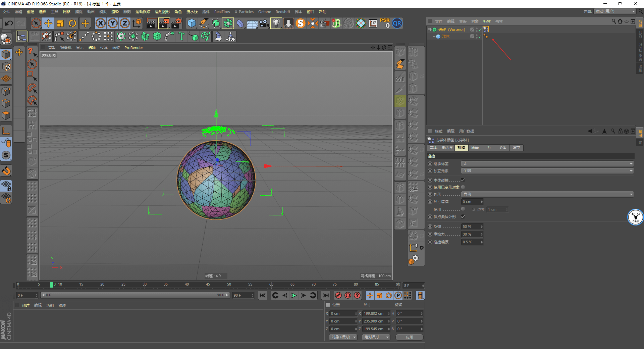Select the Move tool in the top toolbar
The image size is (644, 349).
pyautogui.click(x=48, y=23)
